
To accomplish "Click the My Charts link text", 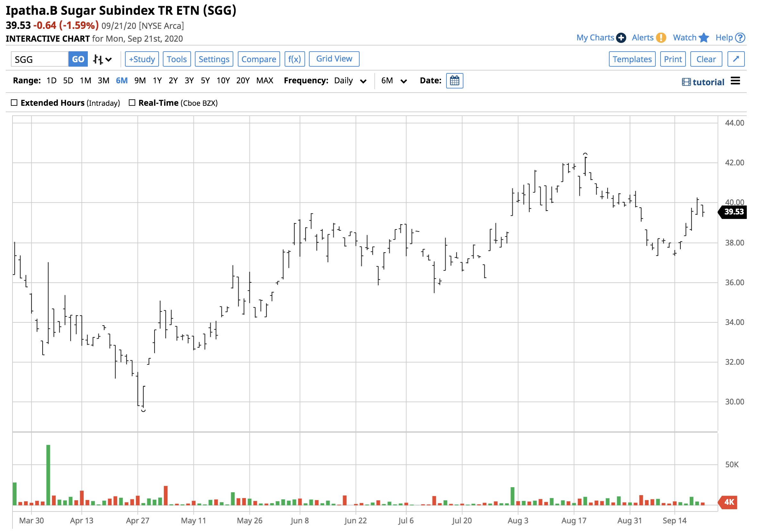I will coord(595,38).
